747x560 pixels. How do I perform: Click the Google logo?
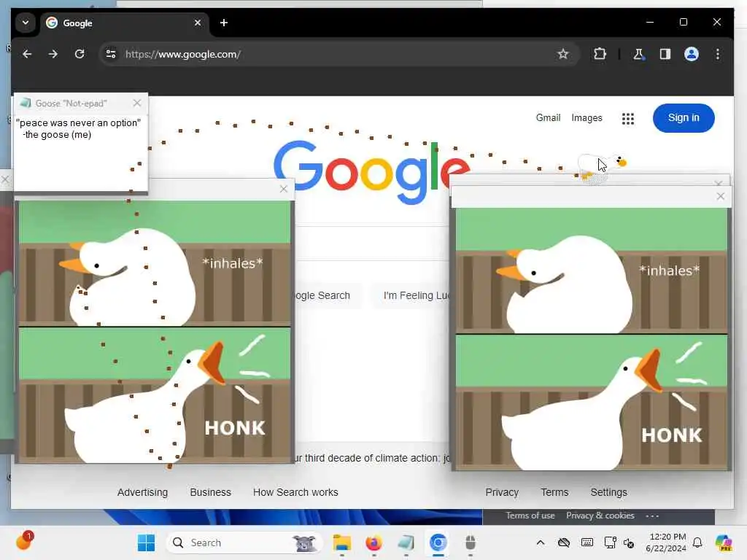[371, 171]
